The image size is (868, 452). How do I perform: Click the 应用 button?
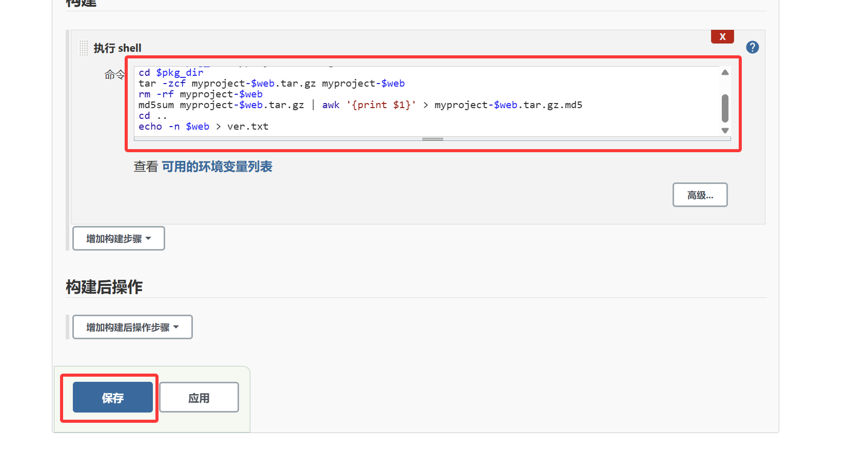coord(199,397)
